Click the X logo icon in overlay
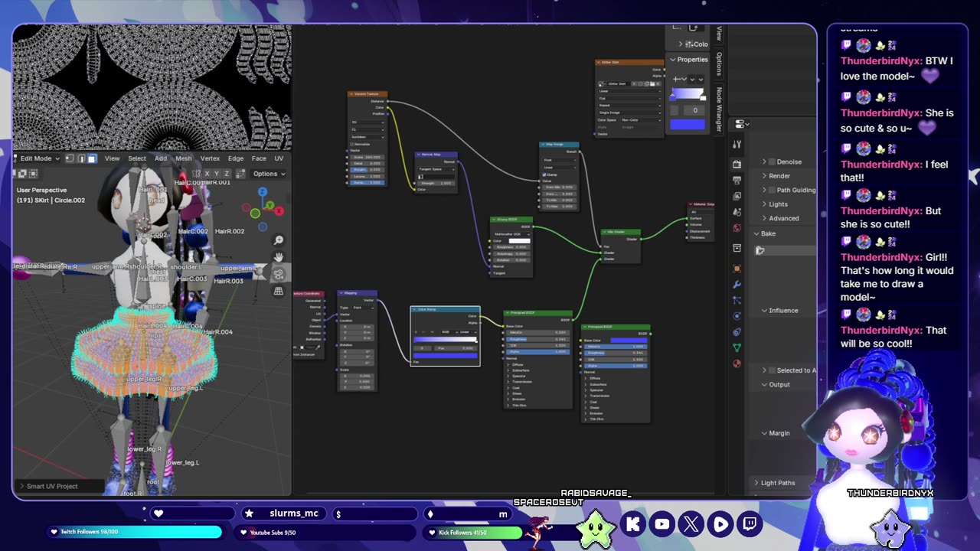This screenshot has height=551, width=980. pyautogui.click(x=691, y=524)
